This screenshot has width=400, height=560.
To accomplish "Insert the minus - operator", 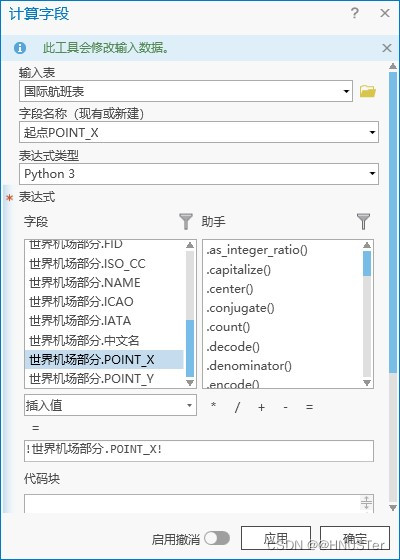I will click(x=285, y=407).
